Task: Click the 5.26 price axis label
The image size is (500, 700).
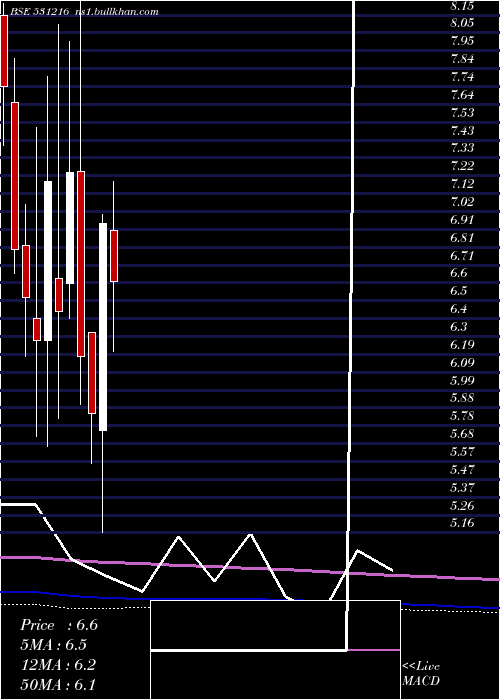Action: coord(462,506)
